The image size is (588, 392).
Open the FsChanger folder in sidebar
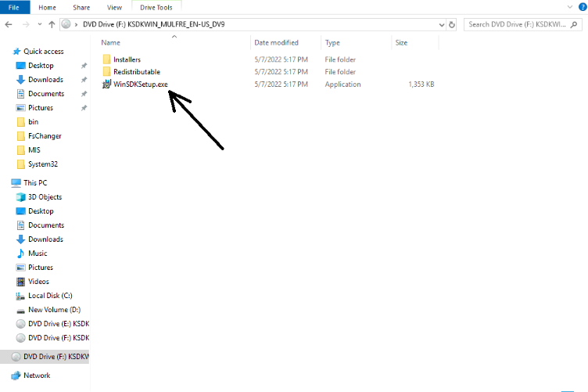[45, 136]
